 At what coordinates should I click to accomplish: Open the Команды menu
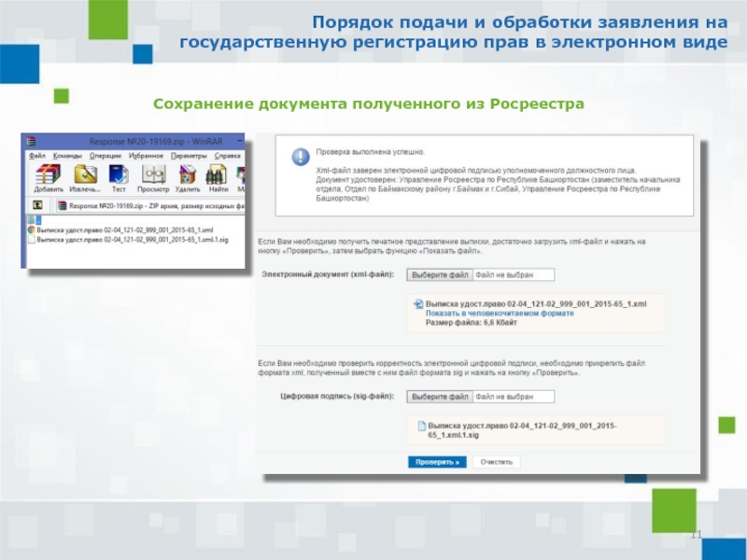(x=68, y=156)
